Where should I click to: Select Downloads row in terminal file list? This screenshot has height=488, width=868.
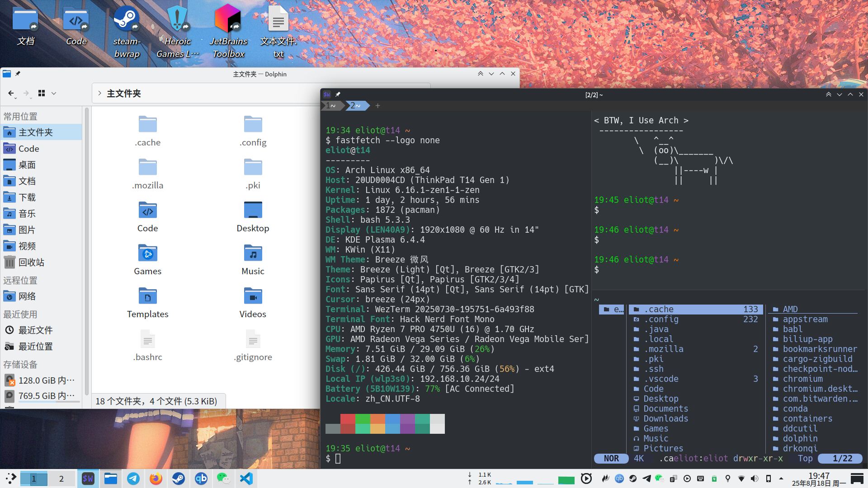click(x=696, y=419)
